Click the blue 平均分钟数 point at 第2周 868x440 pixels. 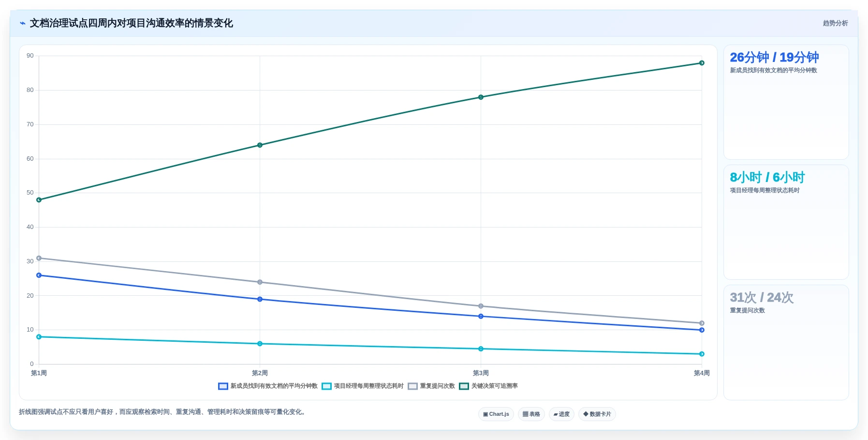260,299
